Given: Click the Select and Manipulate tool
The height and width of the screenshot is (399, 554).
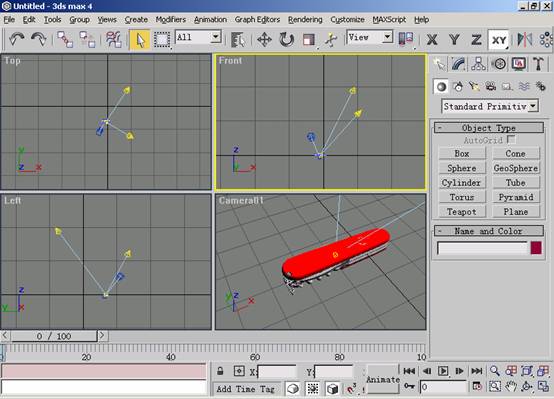Looking at the screenshot, I should 331,39.
